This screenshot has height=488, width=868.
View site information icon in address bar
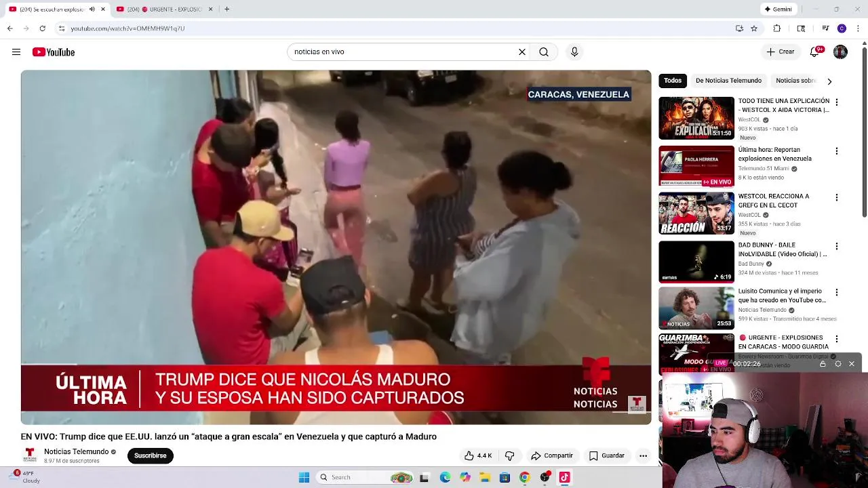click(62, 28)
